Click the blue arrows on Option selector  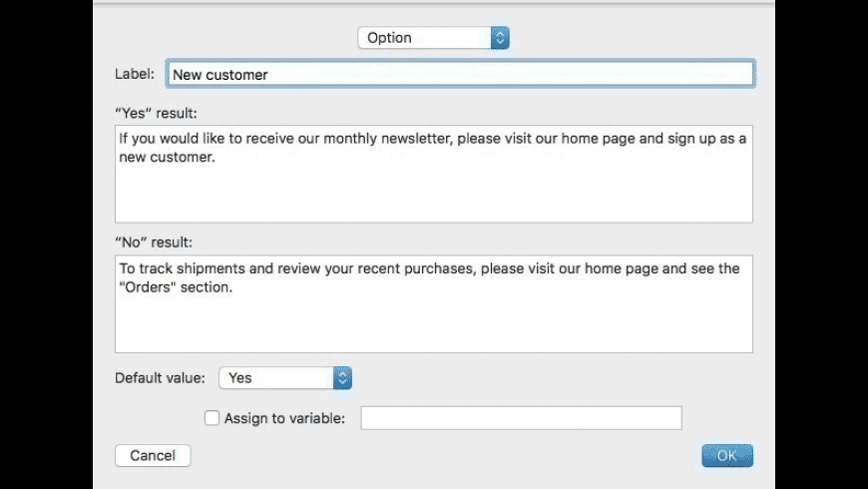(x=501, y=38)
